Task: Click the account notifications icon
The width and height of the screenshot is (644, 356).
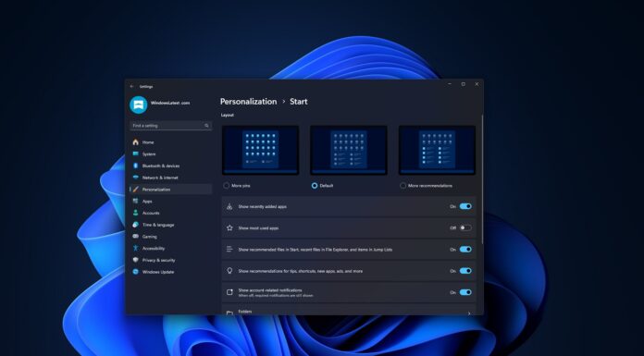Action: coord(229,292)
